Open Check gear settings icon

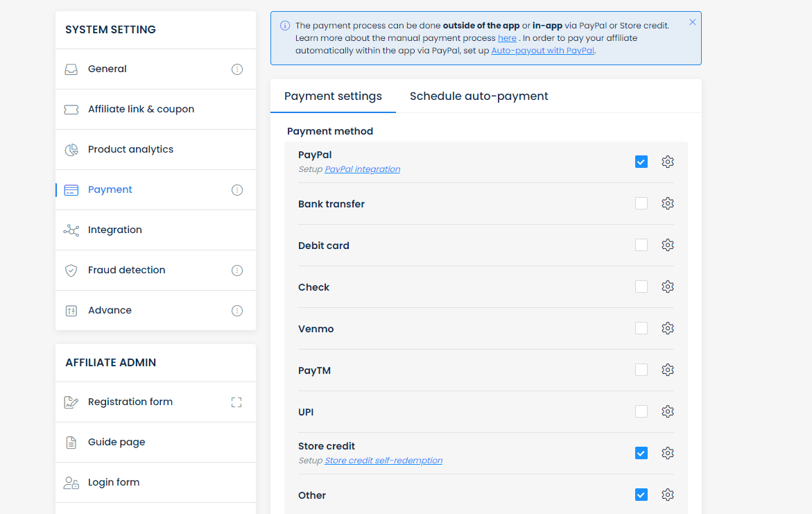tap(668, 286)
